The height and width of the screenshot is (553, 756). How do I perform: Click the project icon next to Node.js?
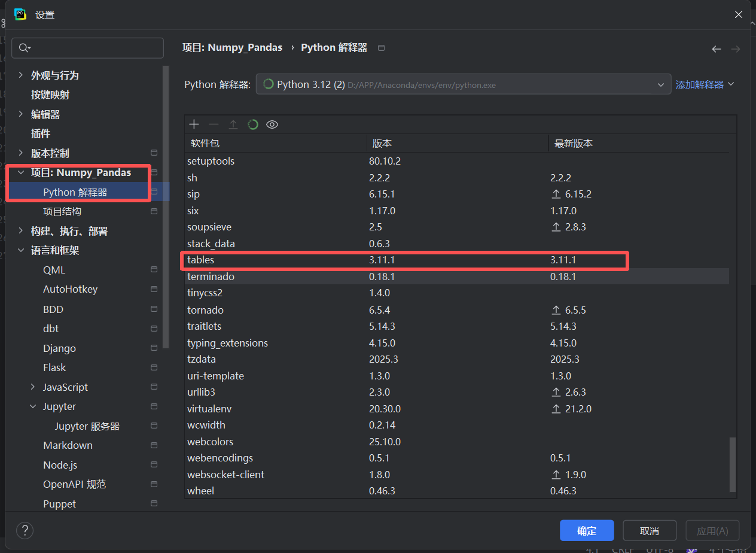point(154,465)
